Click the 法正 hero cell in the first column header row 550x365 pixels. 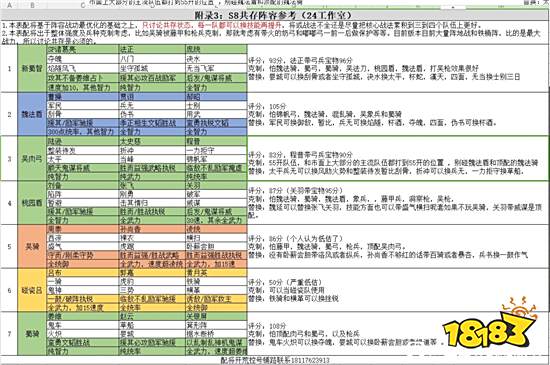coord(152,49)
